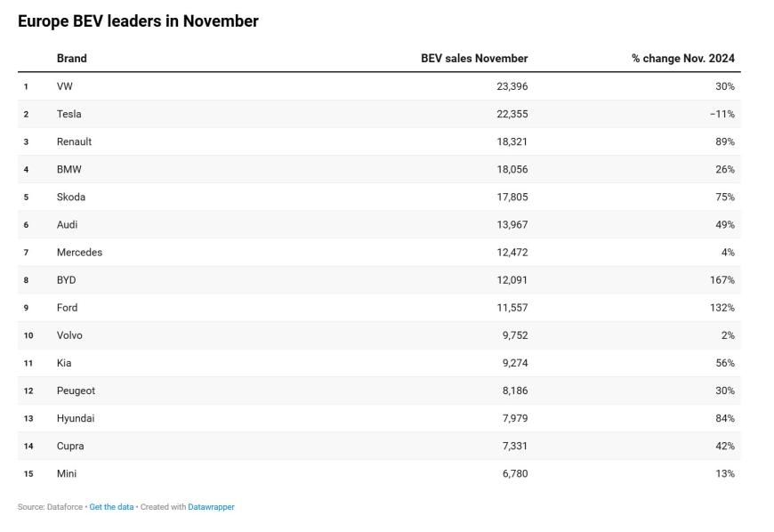The width and height of the screenshot is (774, 532).
Task: Click BYD's 167% change value
Action: [x=722, y=280]
